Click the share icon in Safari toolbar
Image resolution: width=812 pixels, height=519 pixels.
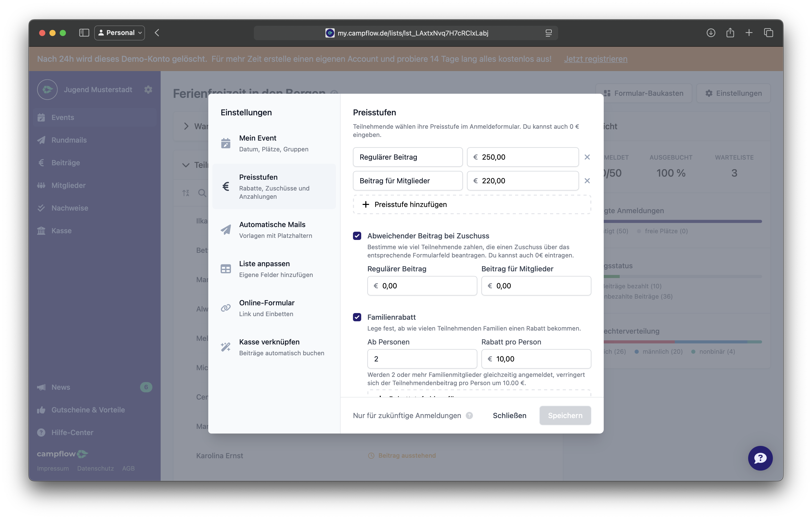[730, 33]
